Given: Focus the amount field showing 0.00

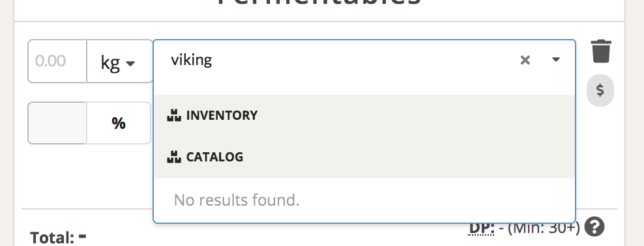Looking at the screenshot, I should point(57,61).
